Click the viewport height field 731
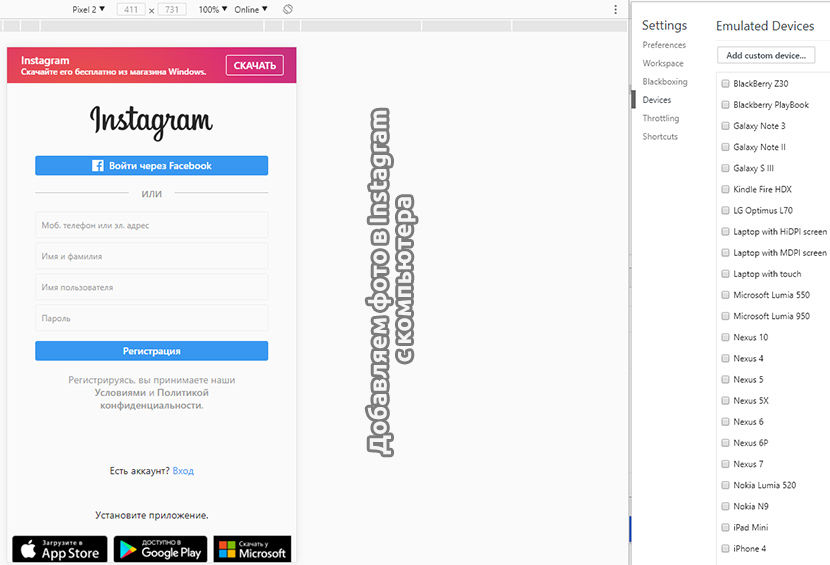 click(x=172, y=10)
